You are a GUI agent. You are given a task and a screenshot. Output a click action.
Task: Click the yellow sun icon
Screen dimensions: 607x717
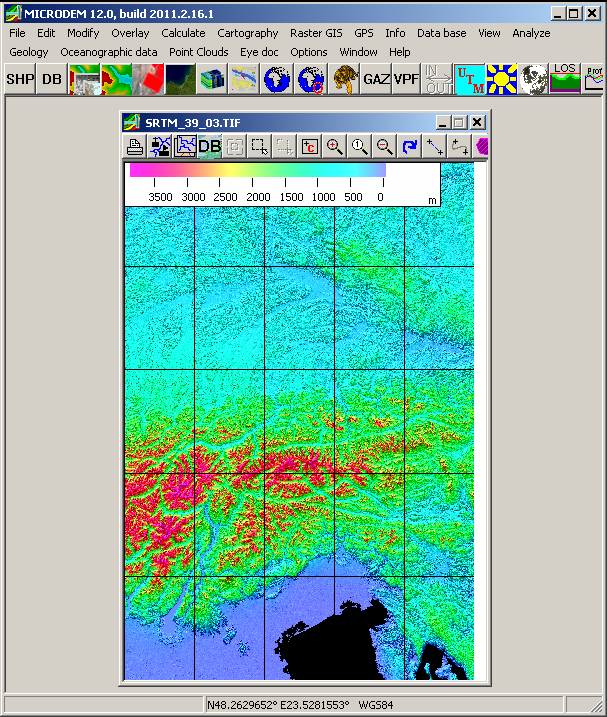[502, 79]
